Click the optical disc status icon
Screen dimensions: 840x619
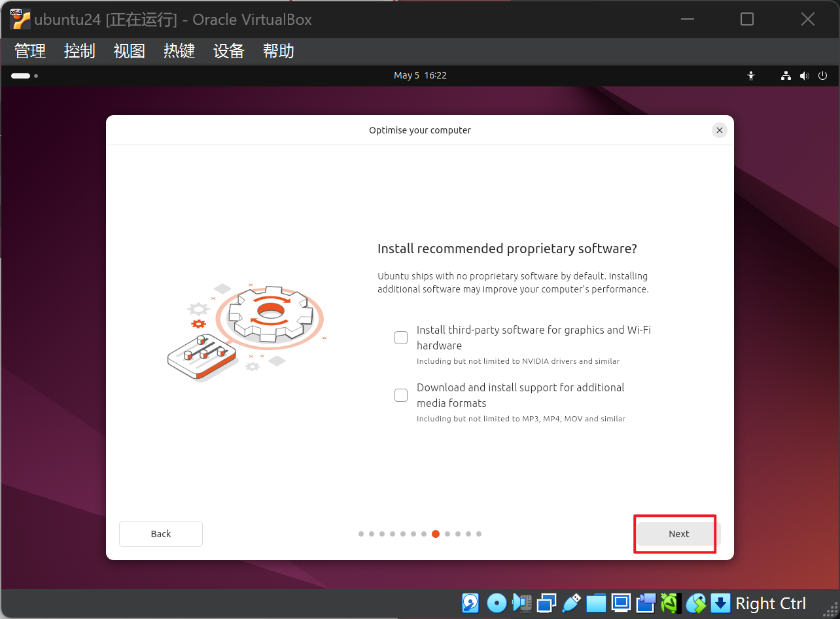pyautogui.click(x=497, y=603)
